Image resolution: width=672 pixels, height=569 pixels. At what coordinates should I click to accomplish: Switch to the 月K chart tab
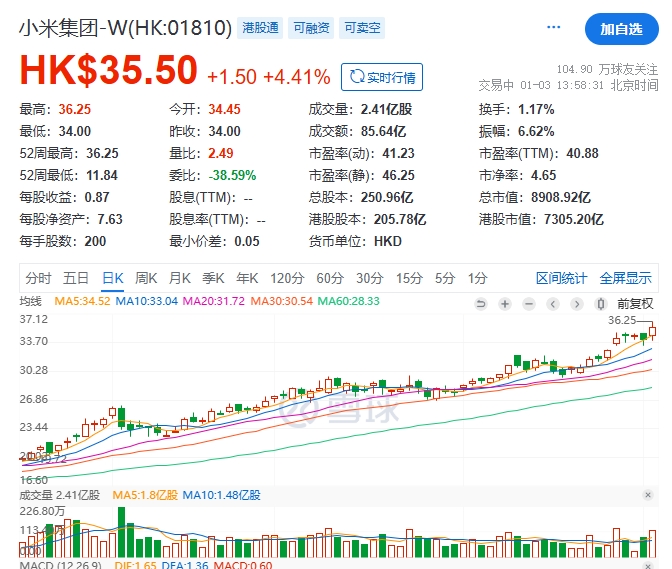click(x=180, y=279)
